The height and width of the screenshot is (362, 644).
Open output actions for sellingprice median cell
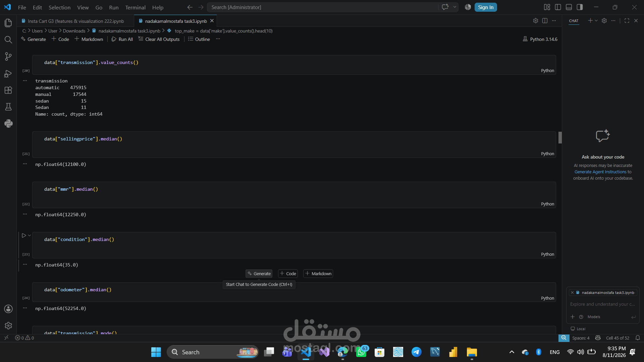pyautogui.click(x=25, y=164)
